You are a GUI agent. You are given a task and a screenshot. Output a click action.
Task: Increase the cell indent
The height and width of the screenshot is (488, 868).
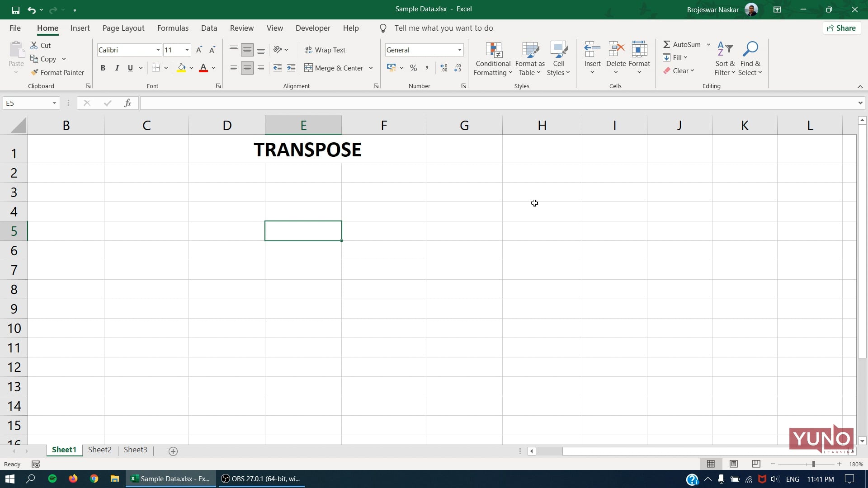291,68
